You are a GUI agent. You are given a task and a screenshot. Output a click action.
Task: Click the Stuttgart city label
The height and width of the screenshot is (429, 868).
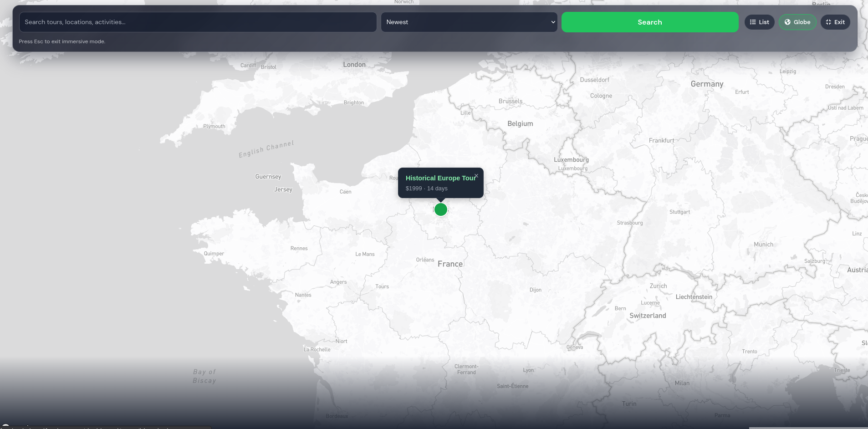(x=679, y=212)
